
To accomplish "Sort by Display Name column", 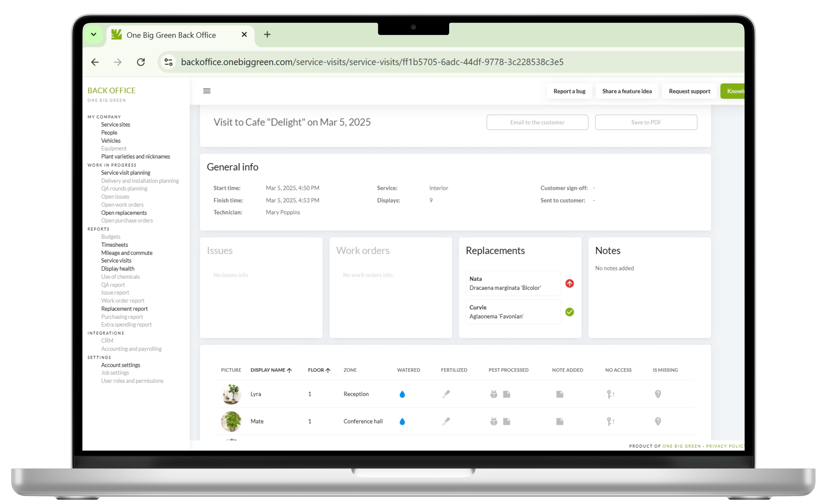I will (x=271, y=370).
